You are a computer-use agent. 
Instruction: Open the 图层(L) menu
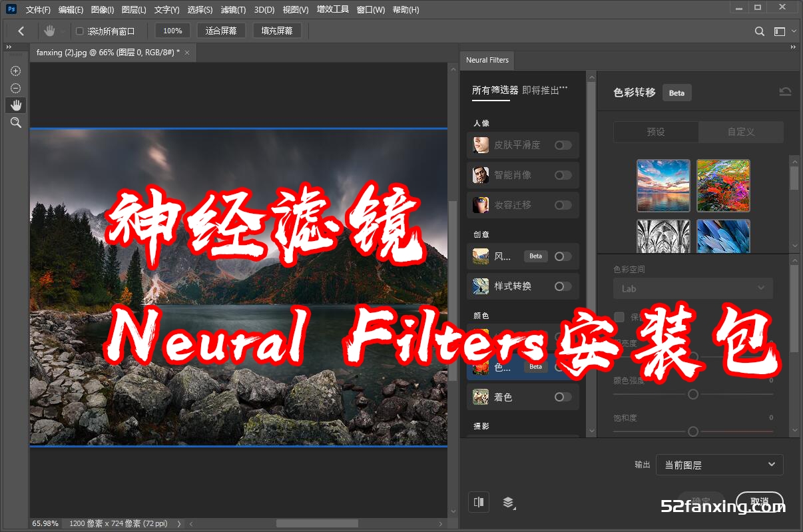(x=134, y=10)
